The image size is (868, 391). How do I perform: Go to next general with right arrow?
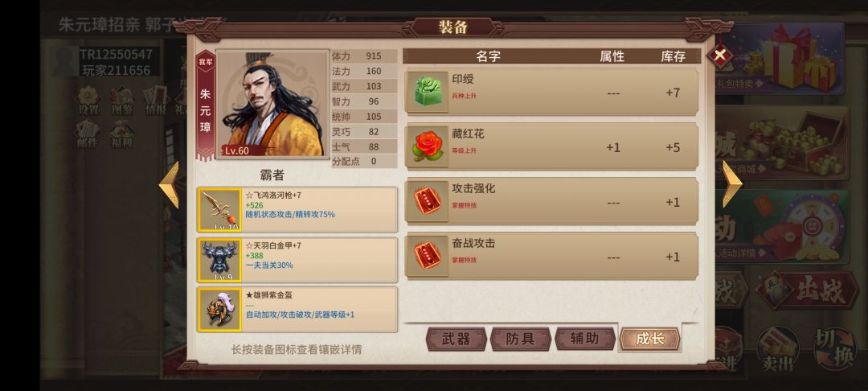click(732, 184)
